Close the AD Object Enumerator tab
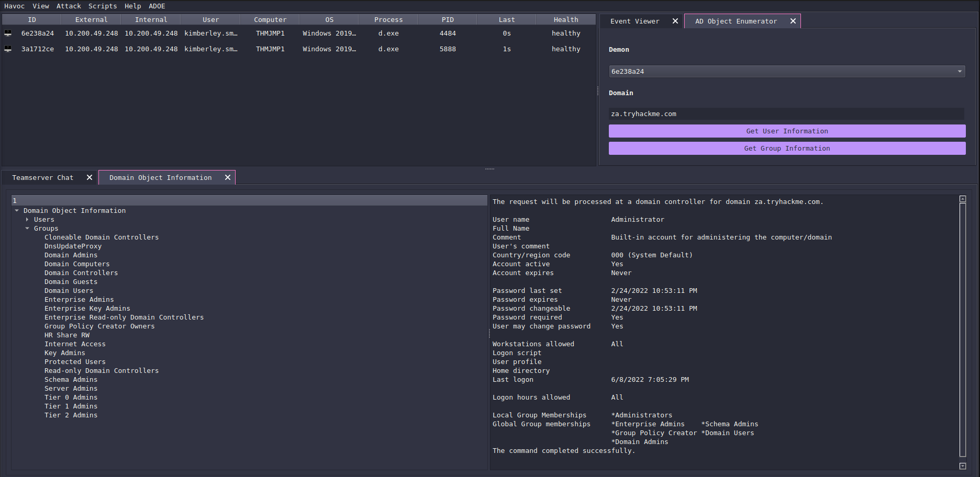This screenshot has height=477, width=980. click(793, 21)
